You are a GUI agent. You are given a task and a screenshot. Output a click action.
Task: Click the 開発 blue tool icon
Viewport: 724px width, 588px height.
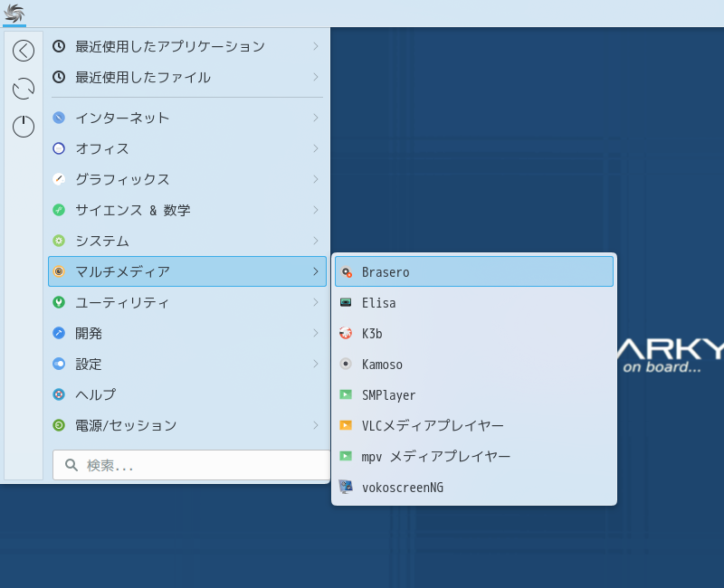pyautogui.click(x=59, y=333)
